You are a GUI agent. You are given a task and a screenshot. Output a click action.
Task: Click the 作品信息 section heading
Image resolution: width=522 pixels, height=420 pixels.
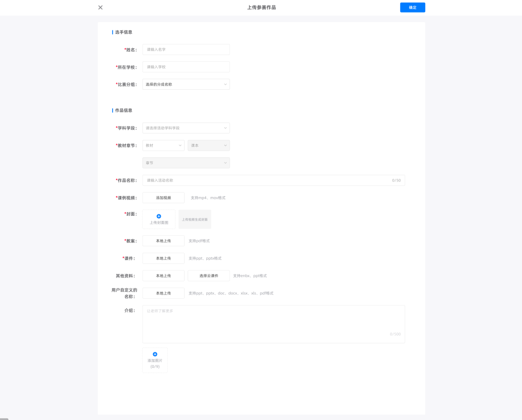(124, 111)
